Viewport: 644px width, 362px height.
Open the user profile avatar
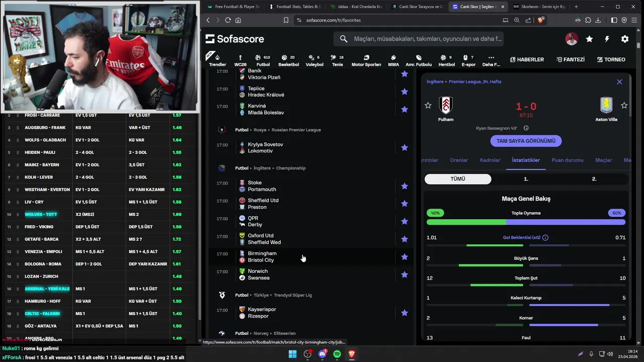click(x=572, y=39)
